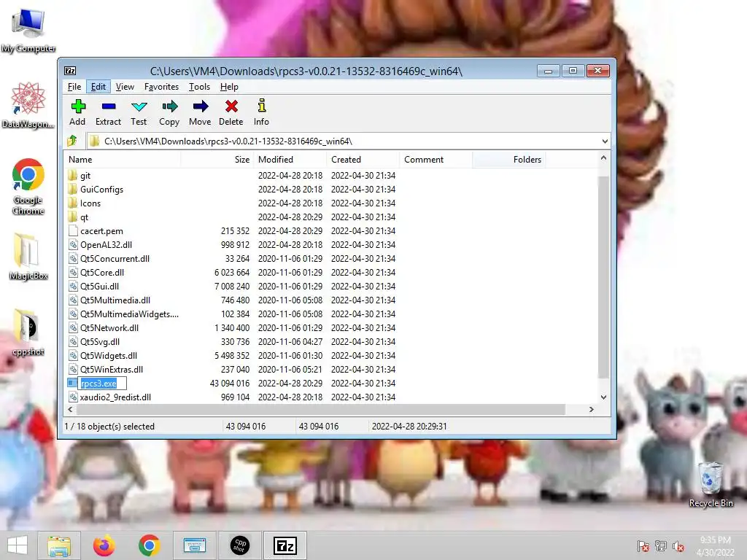Select the cacert.pem file icon

pos(73,231)
